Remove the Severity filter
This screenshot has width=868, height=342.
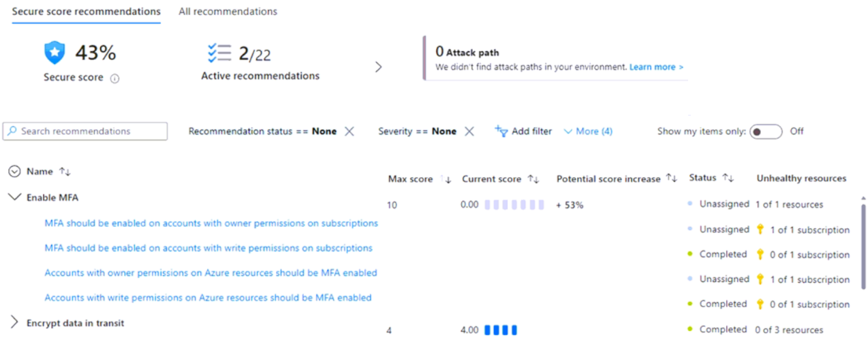point(469,131)
